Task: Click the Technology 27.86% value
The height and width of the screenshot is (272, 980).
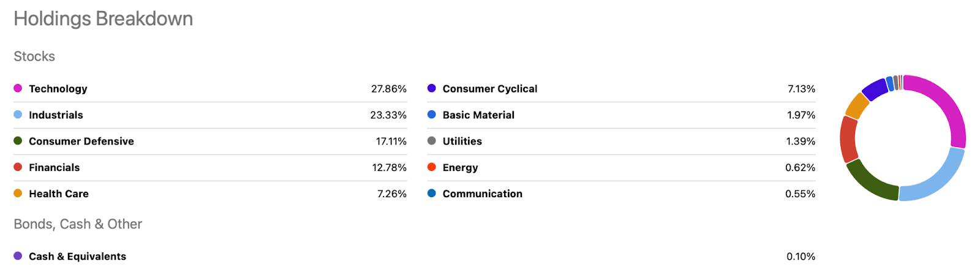Action: pos(388,89)
